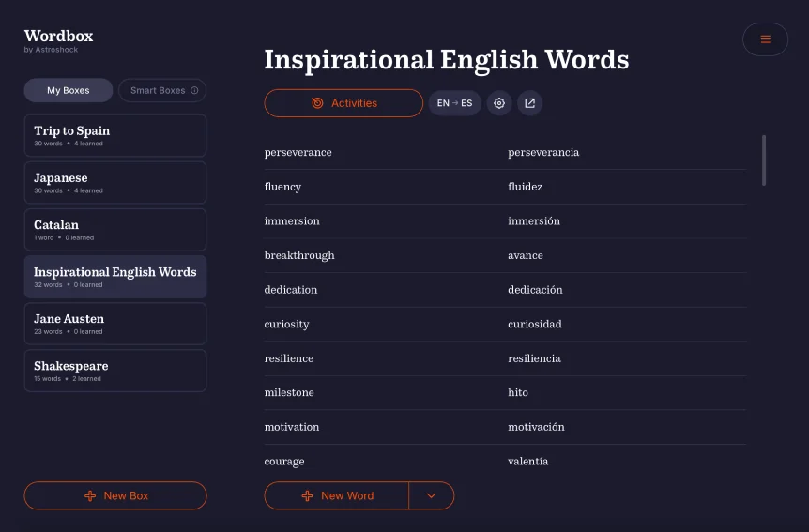This screenshot has width=809, height=532.
Task: Click the translation inmersión
Action: point(534,220)
